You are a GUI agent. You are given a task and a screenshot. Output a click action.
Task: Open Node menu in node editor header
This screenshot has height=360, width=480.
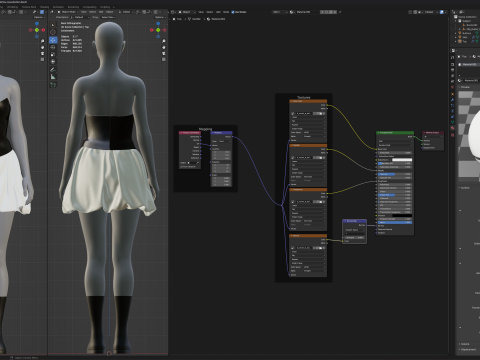point(226,12)
